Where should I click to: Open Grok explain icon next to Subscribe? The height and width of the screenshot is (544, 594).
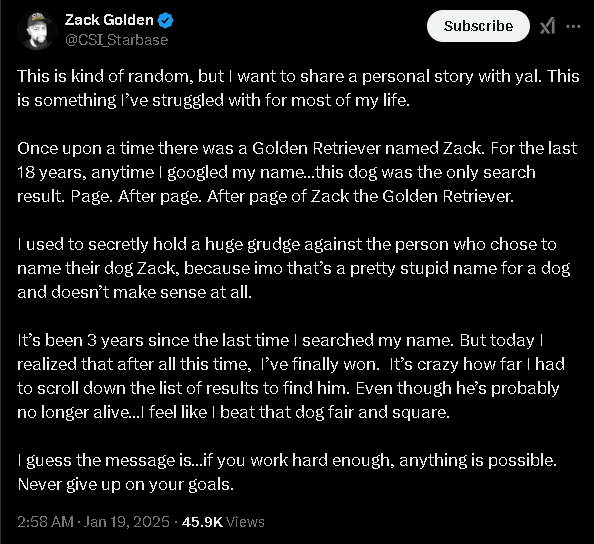(x=548, y=26)
